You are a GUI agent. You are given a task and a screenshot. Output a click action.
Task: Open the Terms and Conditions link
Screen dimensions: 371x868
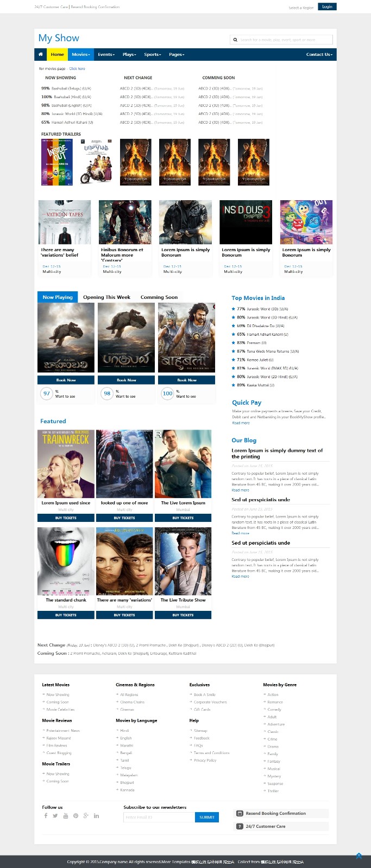click(212, 752)
